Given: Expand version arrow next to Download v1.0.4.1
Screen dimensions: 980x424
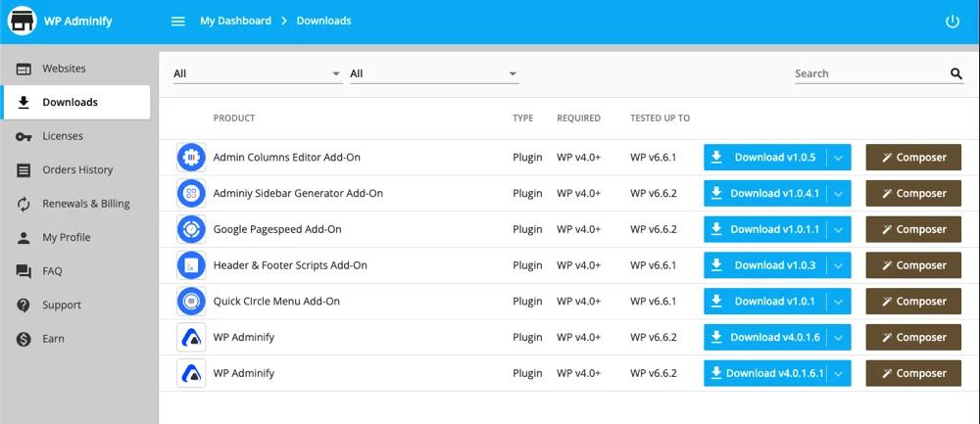Looking at the screenshot, I should tap(839, 194).
